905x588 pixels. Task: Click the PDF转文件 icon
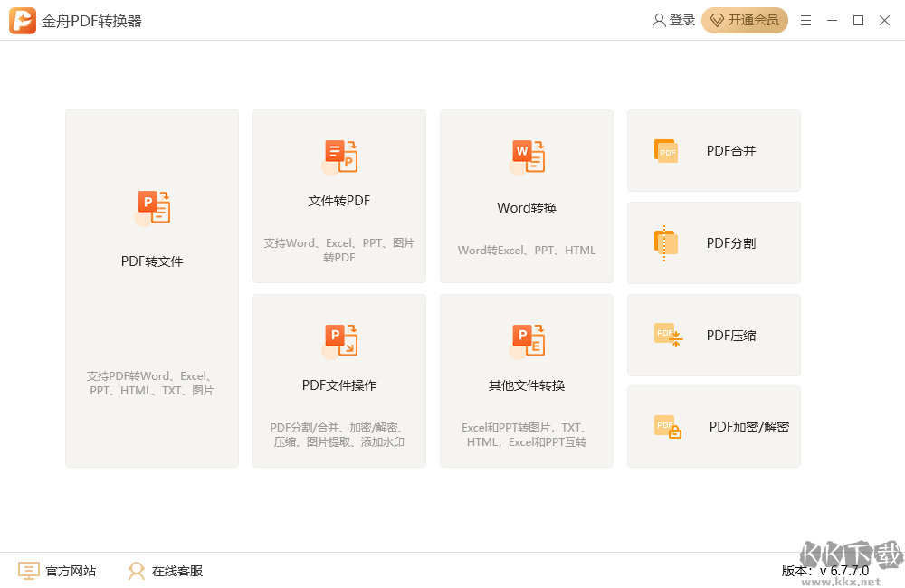click(152, 208)
